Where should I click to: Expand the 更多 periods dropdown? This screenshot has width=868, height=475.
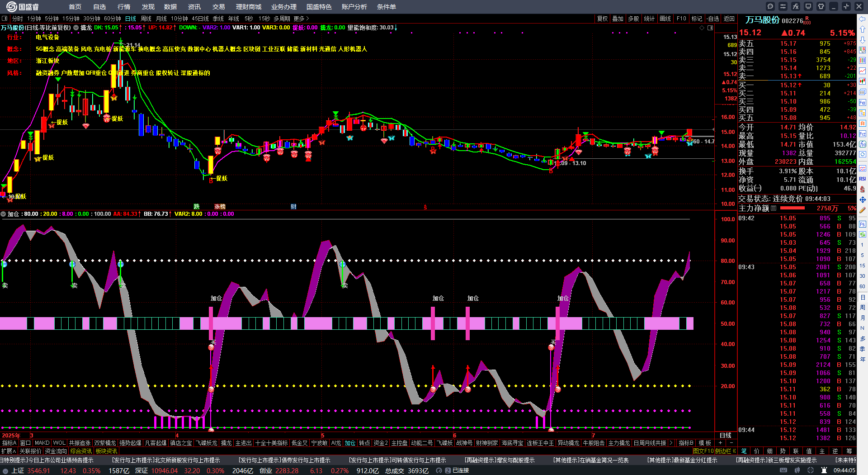point(301,19)
